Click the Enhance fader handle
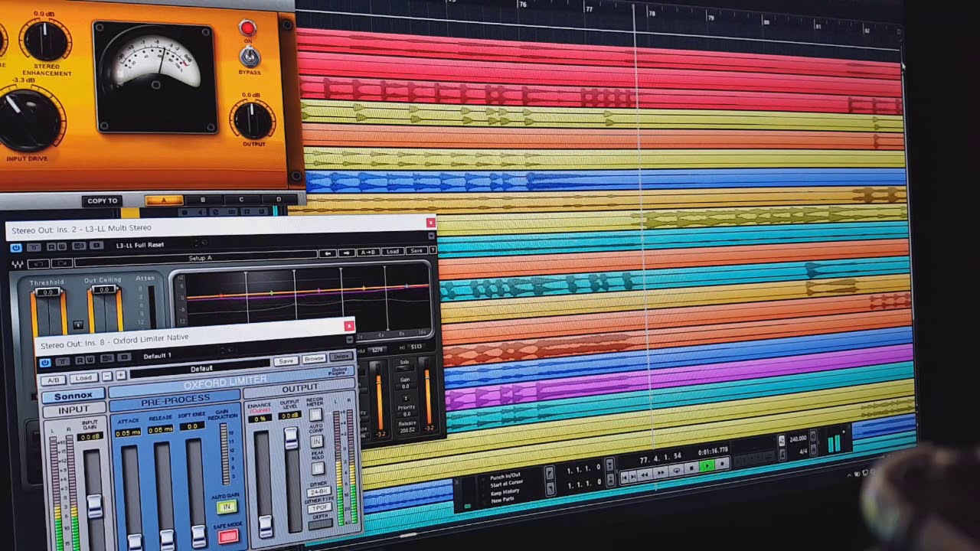 pos(266,527)
